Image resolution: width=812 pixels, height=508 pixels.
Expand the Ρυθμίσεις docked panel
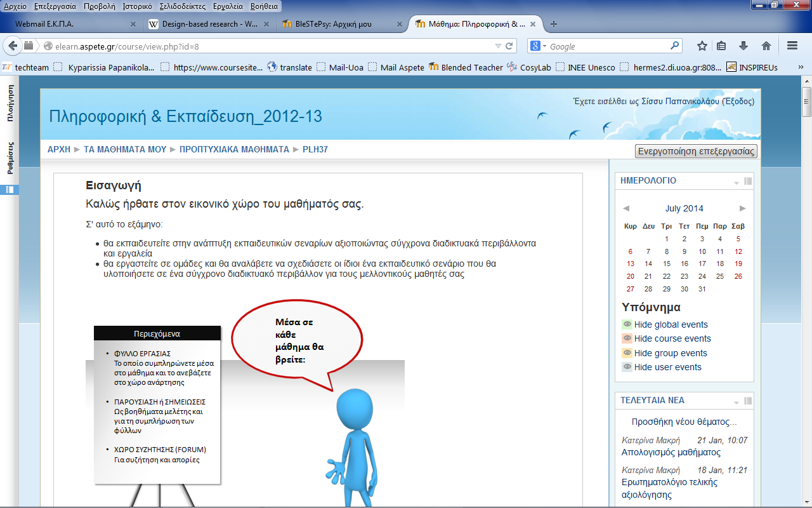point(10,158)
